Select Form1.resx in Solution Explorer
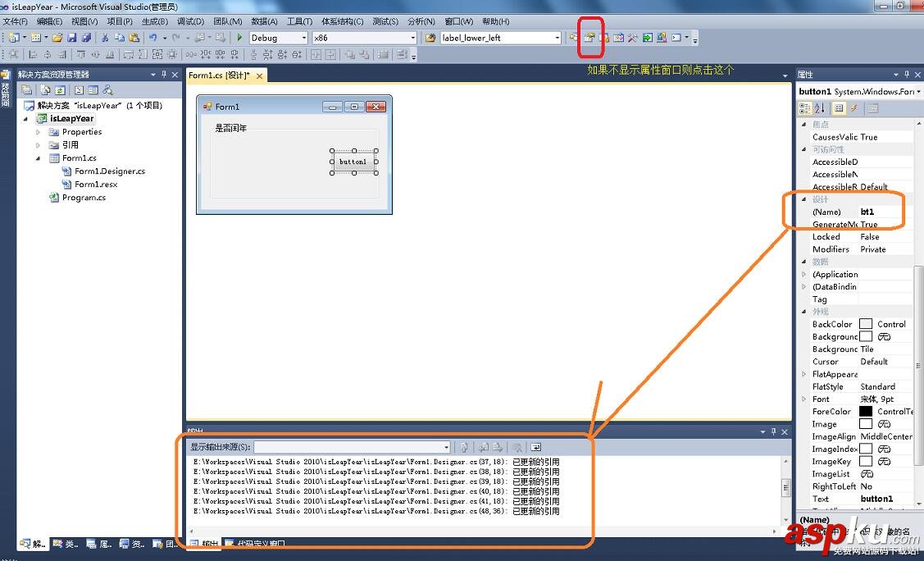 [95, 184]
